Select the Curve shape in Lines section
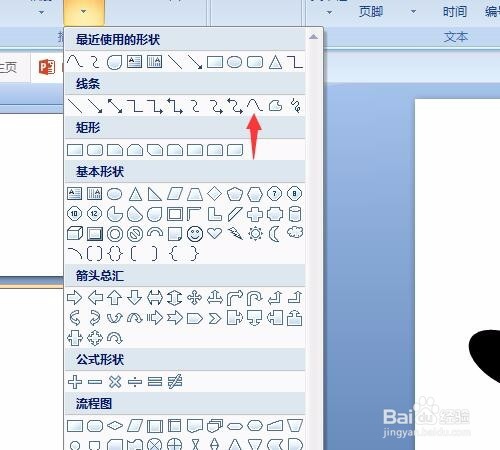This screenshot has height=450, width=500. [255, 106]
